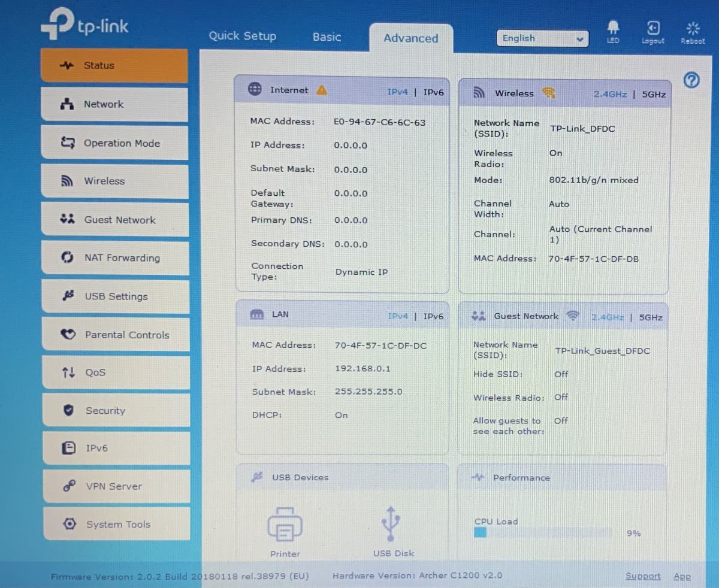Click the guest SSID TP-Link_Guest_DFDC
The height and width of the screenshot is (588, 719).
602,351
